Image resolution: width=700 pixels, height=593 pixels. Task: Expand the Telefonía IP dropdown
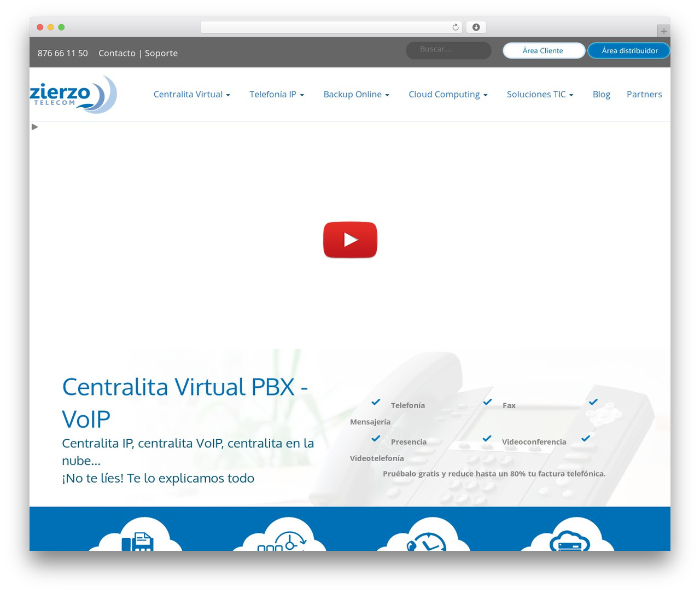[277, 94]
